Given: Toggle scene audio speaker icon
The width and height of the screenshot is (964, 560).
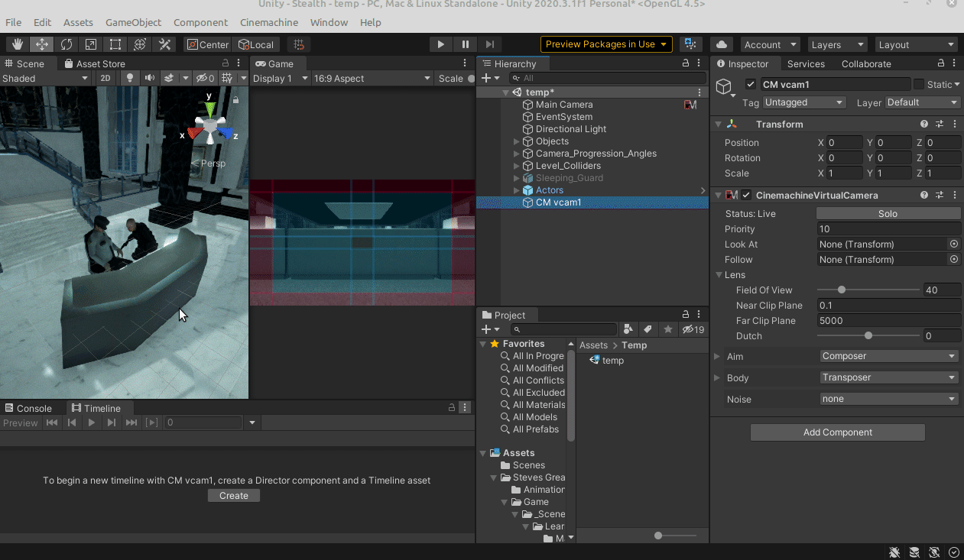Looking at the screenshot, I should (x=149, y=78).
